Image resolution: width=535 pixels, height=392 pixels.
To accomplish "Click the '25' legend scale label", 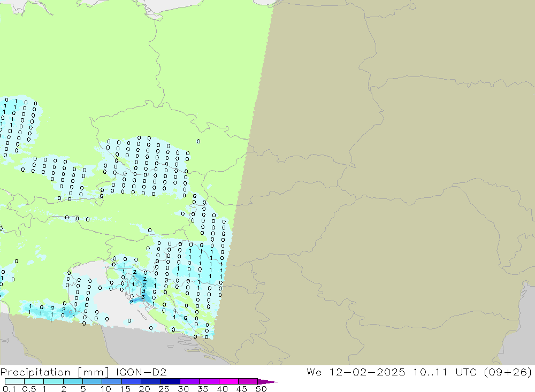I will point(164,389).
